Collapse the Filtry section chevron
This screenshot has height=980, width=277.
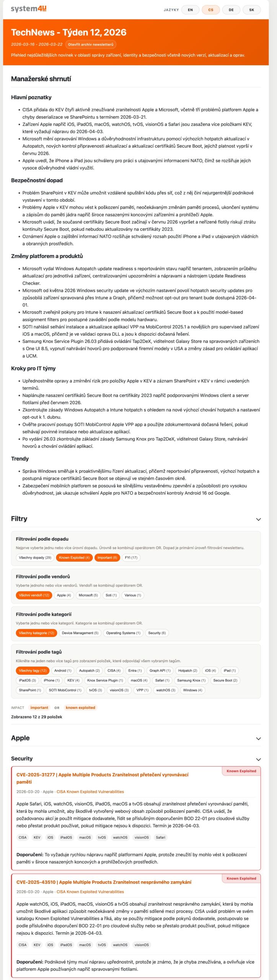tap(258, 519)
